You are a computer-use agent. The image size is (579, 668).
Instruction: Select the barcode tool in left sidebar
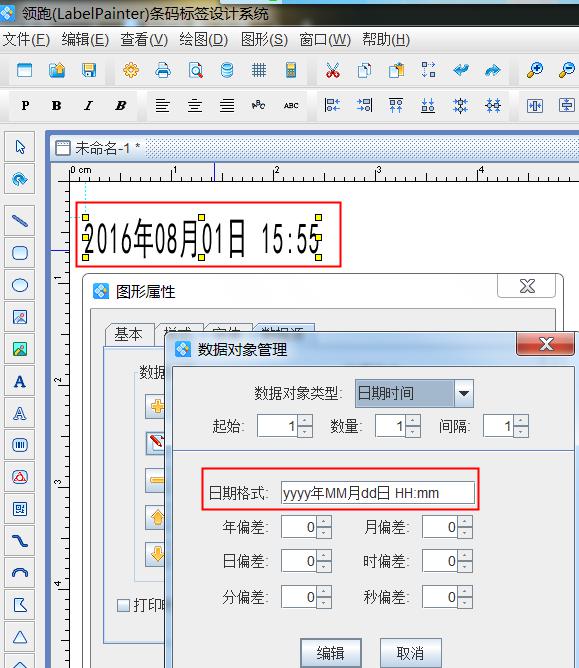click(x=20, y=445)
